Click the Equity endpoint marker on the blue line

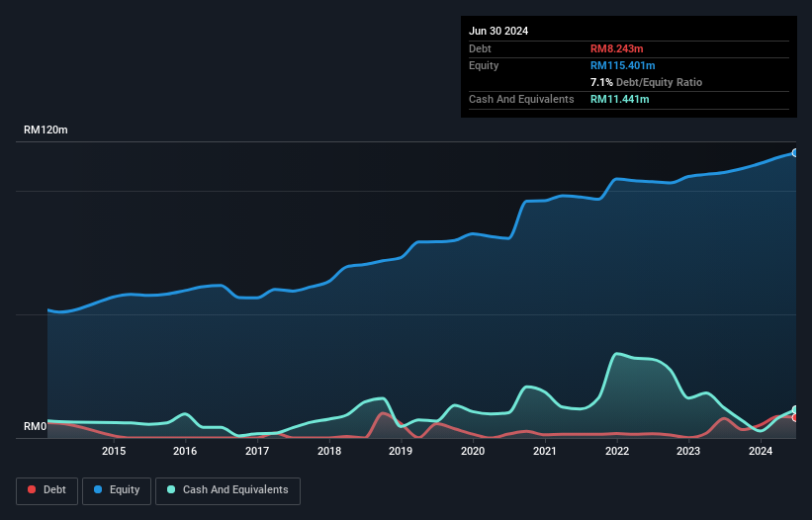[795, 153]
